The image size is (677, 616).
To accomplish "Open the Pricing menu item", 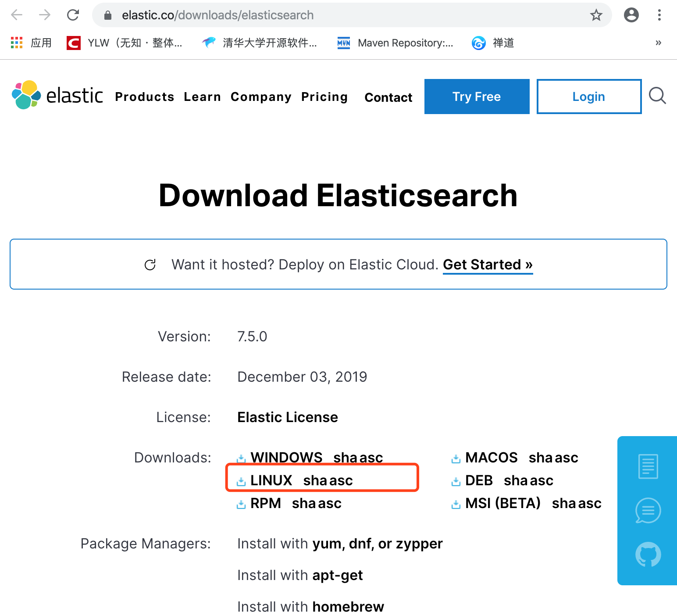I will [324, 97].
